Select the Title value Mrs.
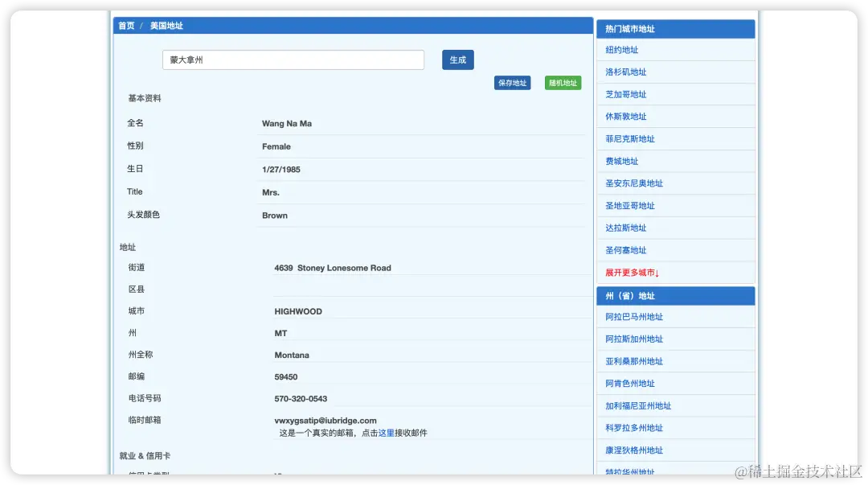 point(271,192)
